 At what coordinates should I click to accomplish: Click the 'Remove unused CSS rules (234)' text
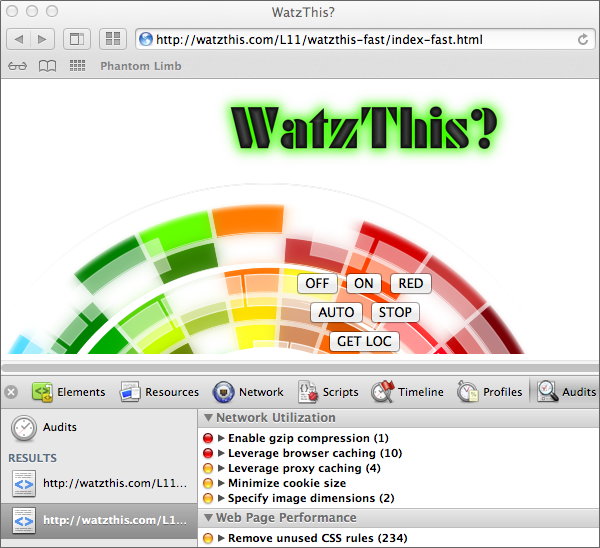(318, 538)
